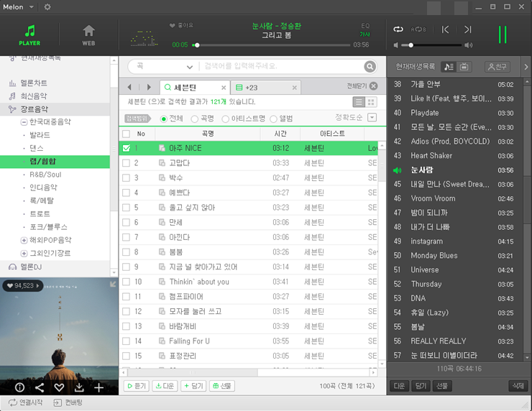Check the 만세 row checkbox

click(x=127, y=223)
